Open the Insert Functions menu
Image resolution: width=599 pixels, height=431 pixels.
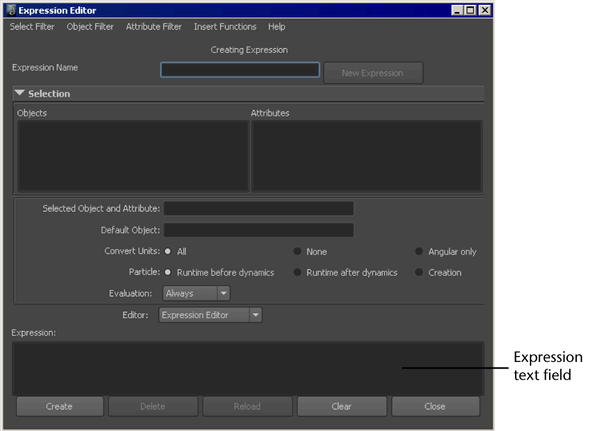coord(225,27)
